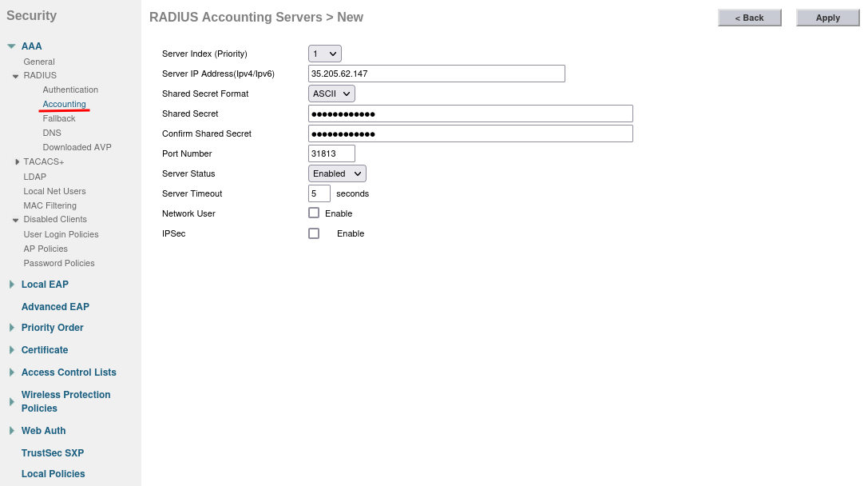Viewport: 868px width, 486px height.
Task: Expand the TACACS+ tree arrow
Action: (x=17, y=162)
